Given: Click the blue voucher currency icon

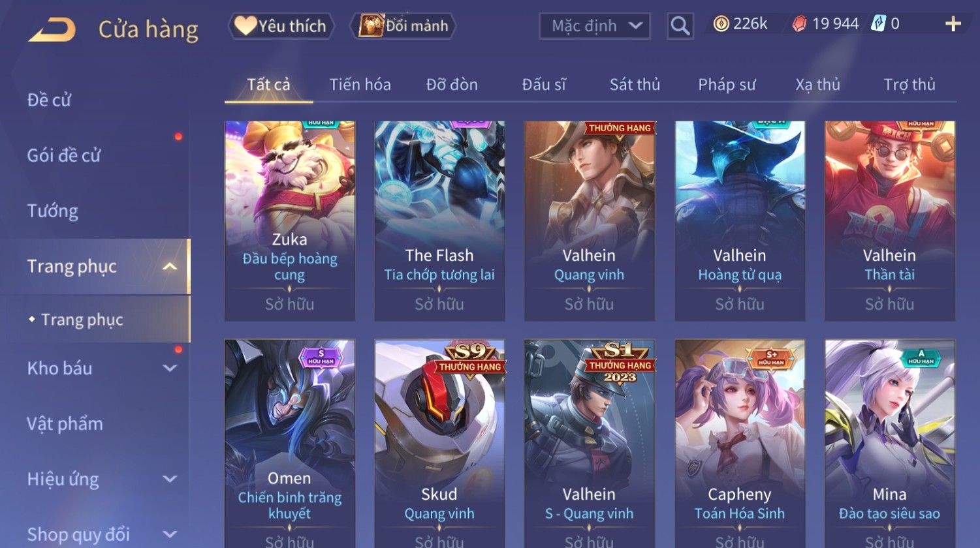Looking at the screenshot, I should [x=878, y=24].
